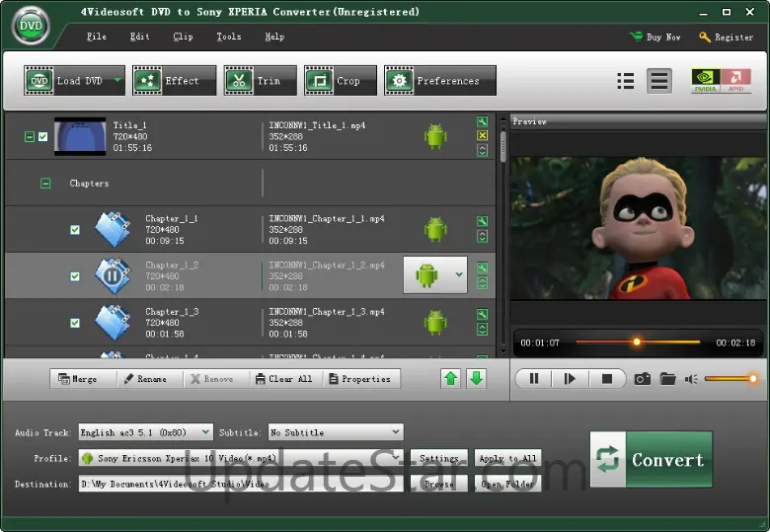The width and height of the screenshot is (770, 532).
Task: Click Android profile icon for Title_1
Action: 435,136
